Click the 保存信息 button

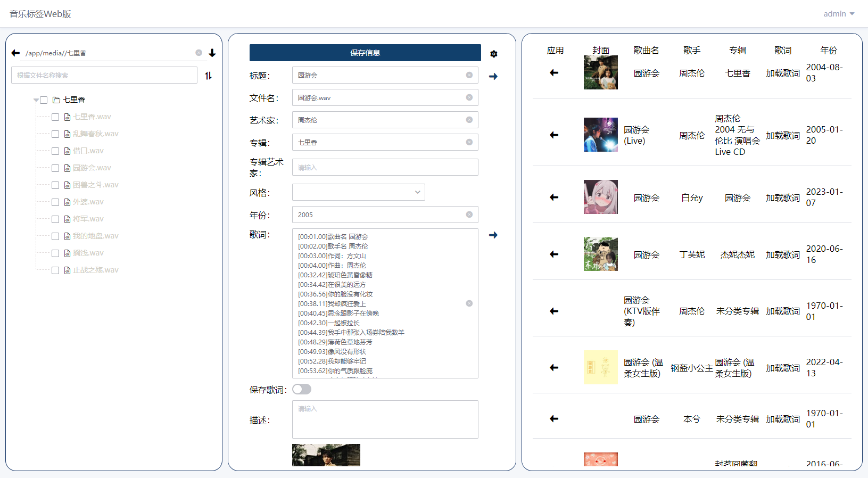365,53
